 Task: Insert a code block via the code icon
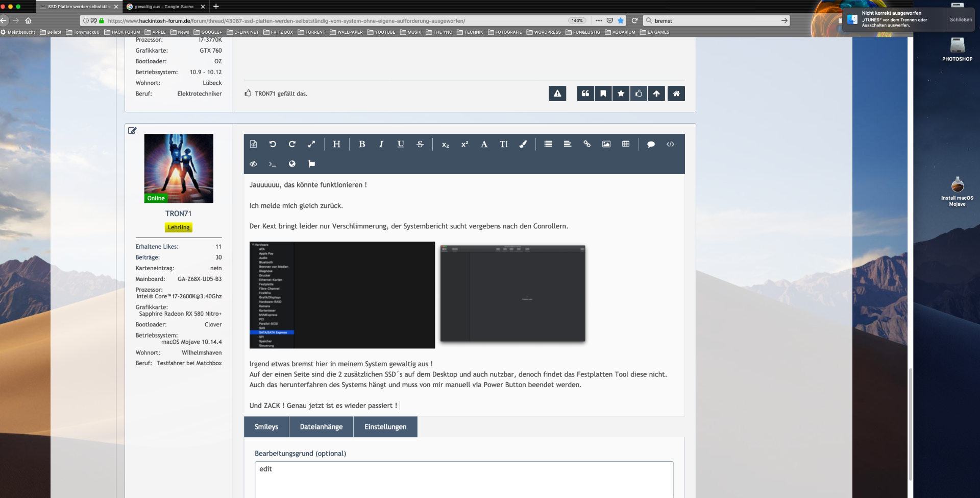pyautogui.click(x=670, y=145)
